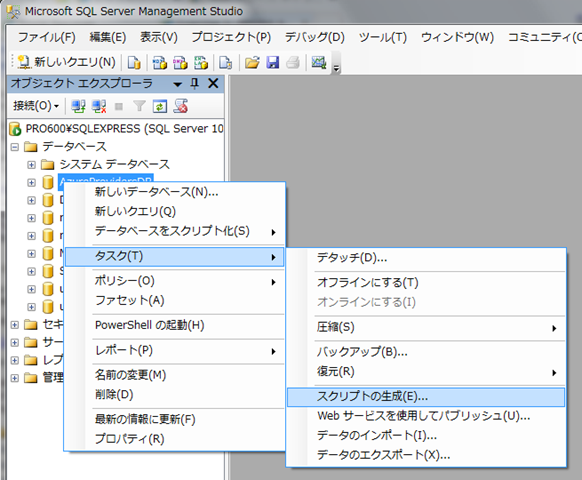Viewport: 582px width, 480px height.
Task: Click the 新しいクエリ(N) toolbar button
Action: (67, 62)
